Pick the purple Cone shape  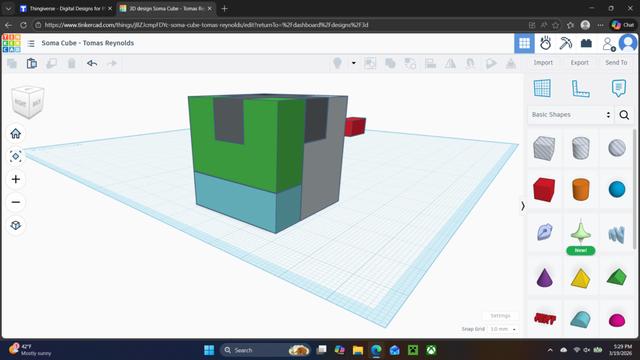coord(544,277)
